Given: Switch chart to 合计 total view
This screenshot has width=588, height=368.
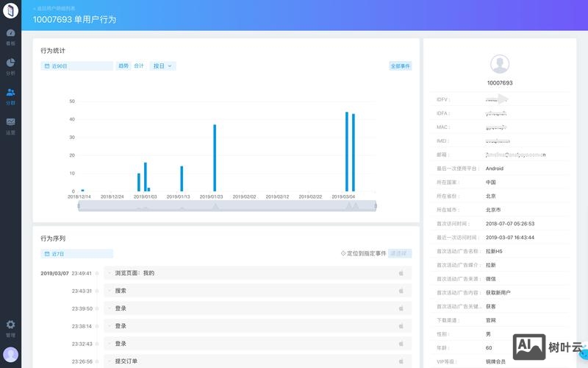Looking at the screenshot, I should (x=139, y=66).
